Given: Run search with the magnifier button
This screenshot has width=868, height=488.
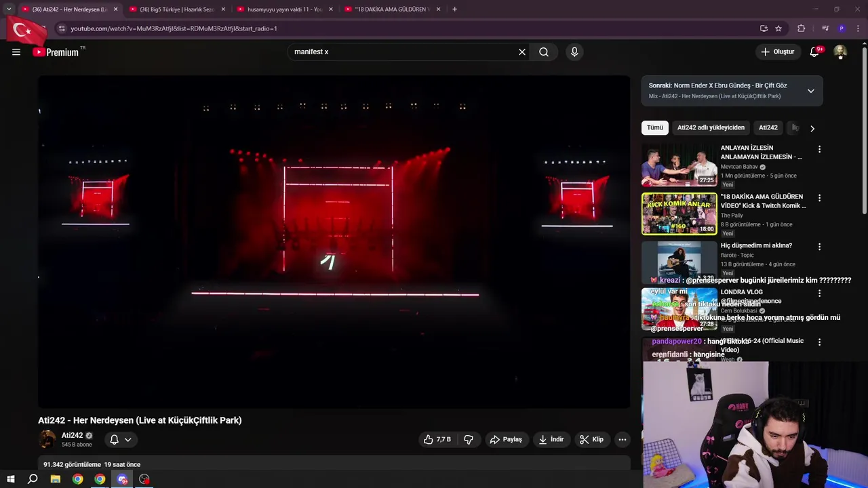Looking at the screenshot, I should coord(544,52).
